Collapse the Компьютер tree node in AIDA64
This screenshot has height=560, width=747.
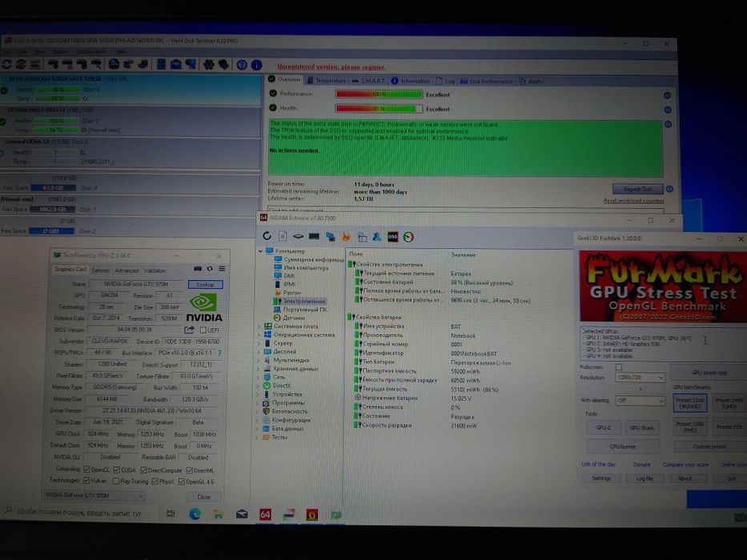tap(260, 250)
